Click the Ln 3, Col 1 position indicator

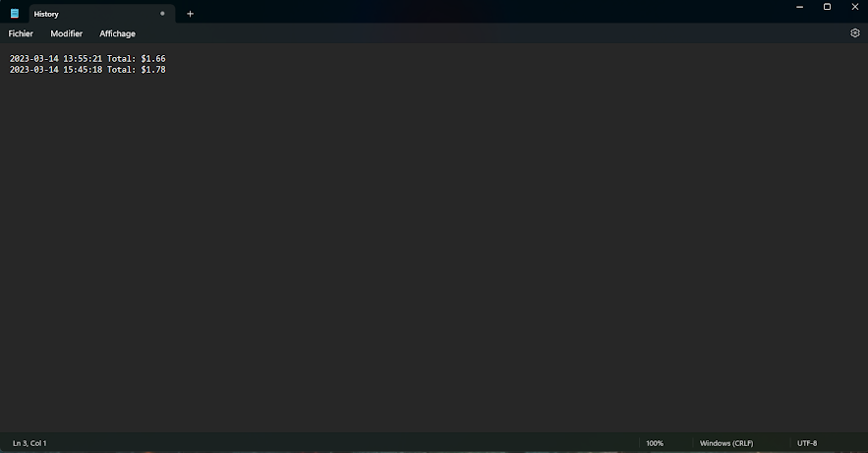(x=29, y=443)
